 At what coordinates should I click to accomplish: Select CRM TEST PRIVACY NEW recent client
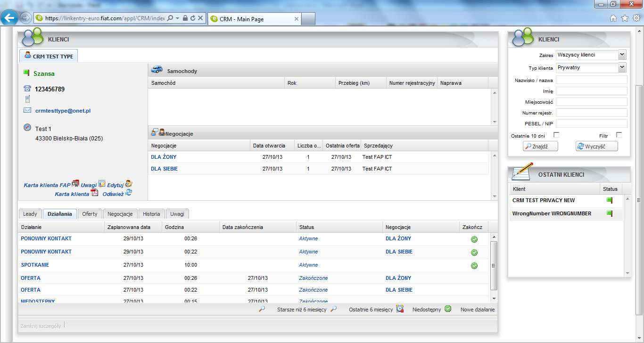pos(544,200)
